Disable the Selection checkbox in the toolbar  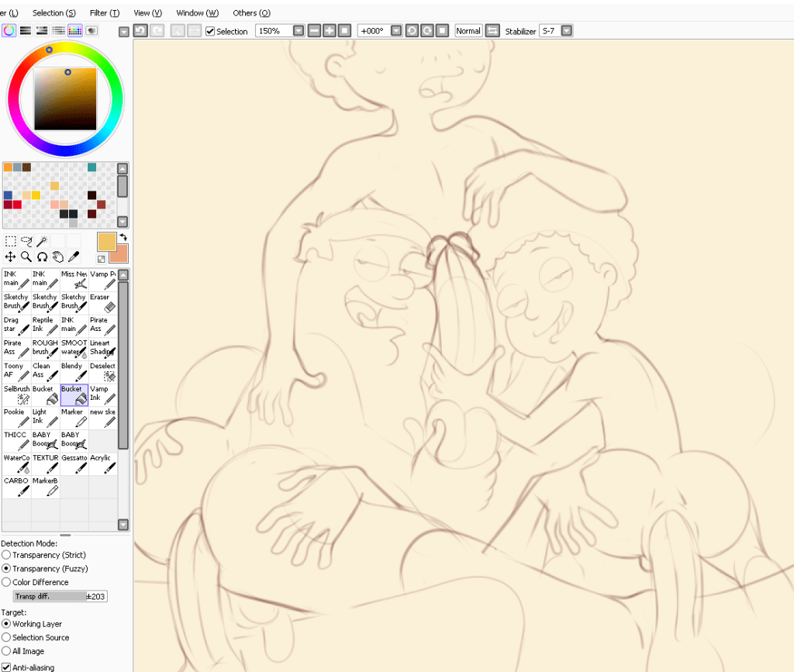tap(209, 31)
